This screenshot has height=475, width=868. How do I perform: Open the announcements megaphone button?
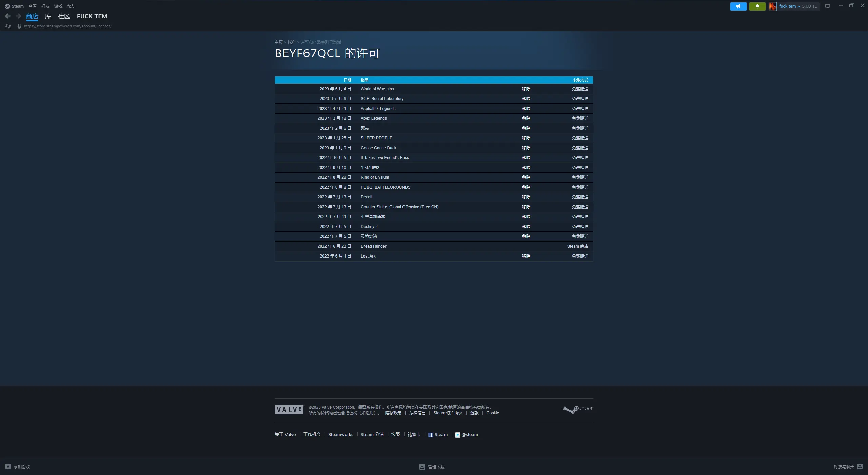tap(738, 6)
